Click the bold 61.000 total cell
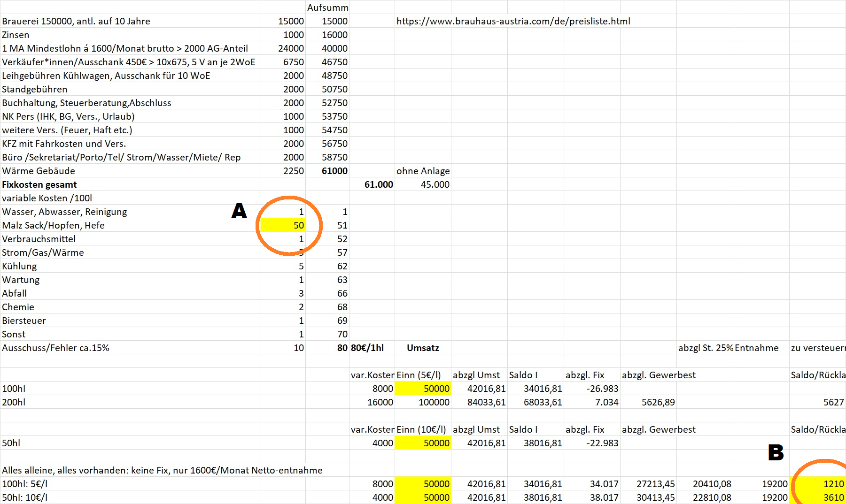The height and width of the screenshot is (504, 846). click(x=378, y=184)
